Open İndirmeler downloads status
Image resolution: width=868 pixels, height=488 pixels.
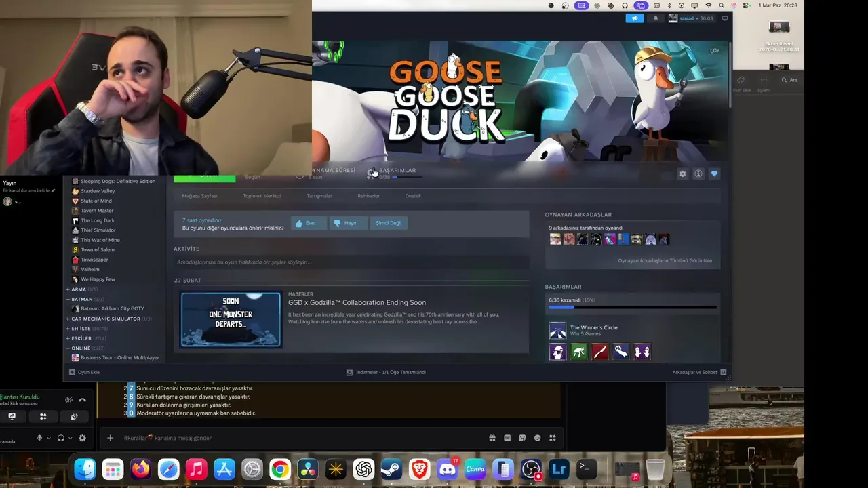click(x=386, y=372)
